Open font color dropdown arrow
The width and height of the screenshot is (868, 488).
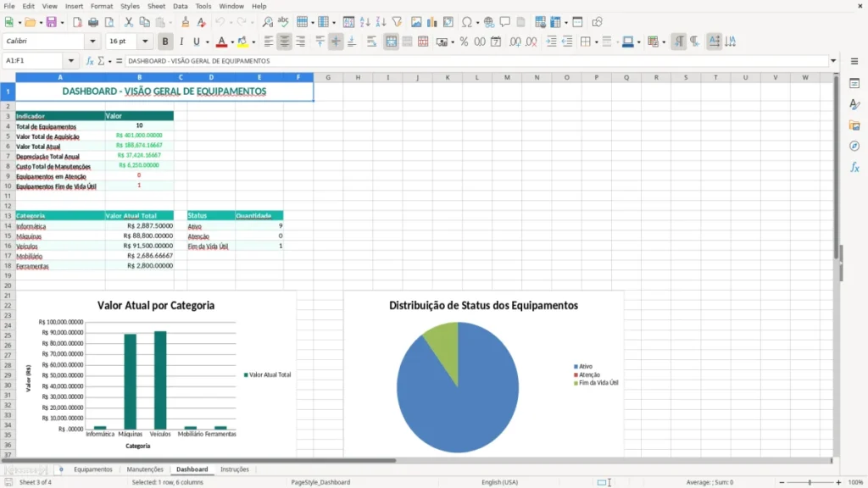pos(232,42)
